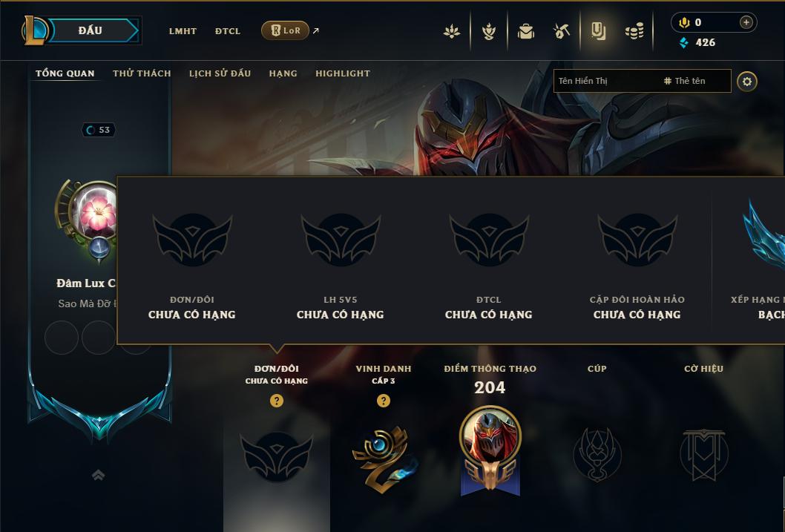Click the Đơn/Đôi question mark help icon
This screenshot has width=785, height=532.
pyautogui.click(x=276, y=401)
